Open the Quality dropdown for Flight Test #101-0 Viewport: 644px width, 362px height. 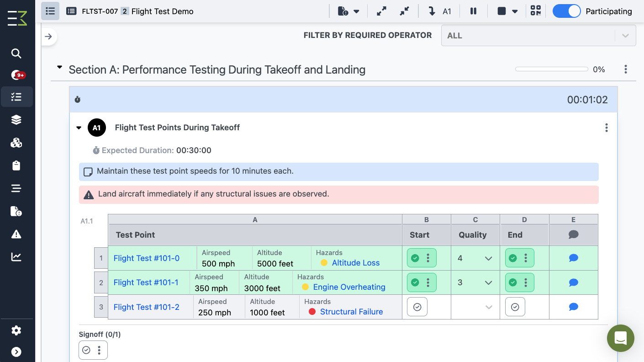coord(488,258)
